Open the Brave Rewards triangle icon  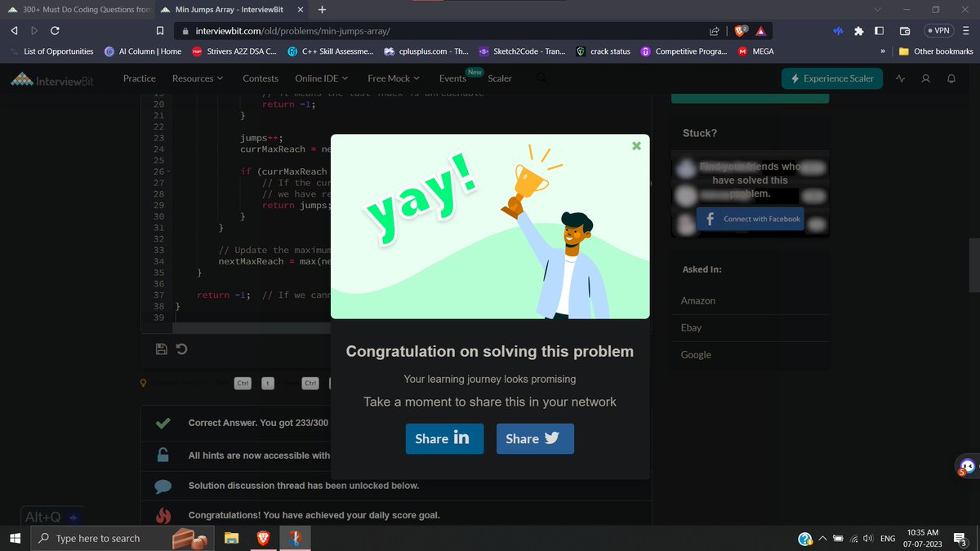tap(760, 31)
